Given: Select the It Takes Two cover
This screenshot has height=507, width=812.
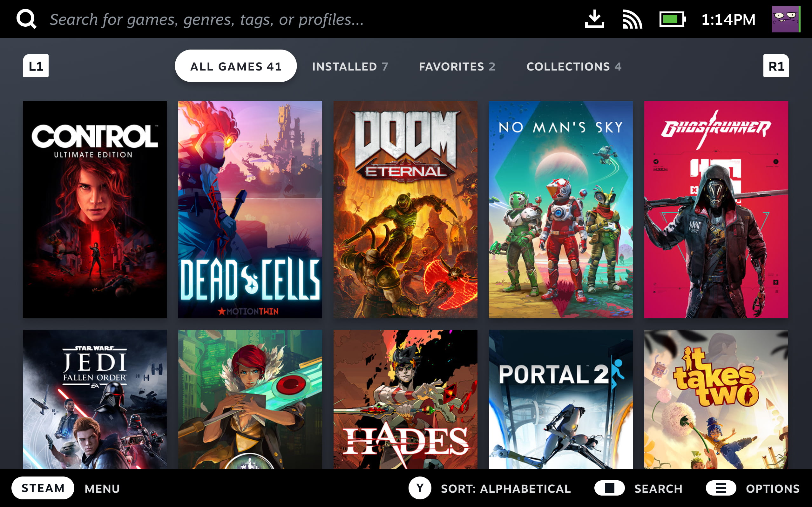Looking at the screenshot, I should point(716,399).
